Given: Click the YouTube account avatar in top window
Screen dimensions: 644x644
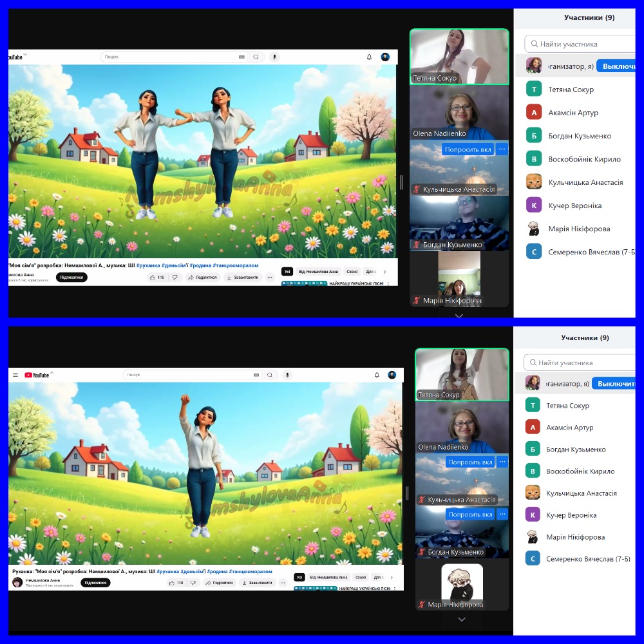Looking at the screenshot, I should pos(385,57).
